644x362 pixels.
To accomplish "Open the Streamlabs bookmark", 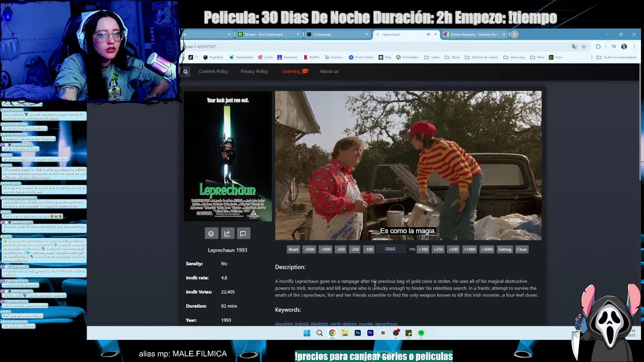I will tap(242, 57).
